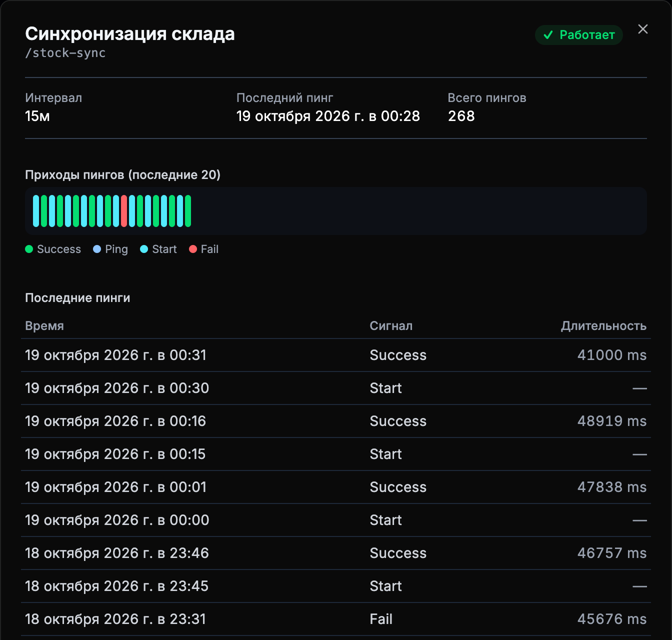
Task: Click the duration 47838 ms
Action: tap(612, 487)
